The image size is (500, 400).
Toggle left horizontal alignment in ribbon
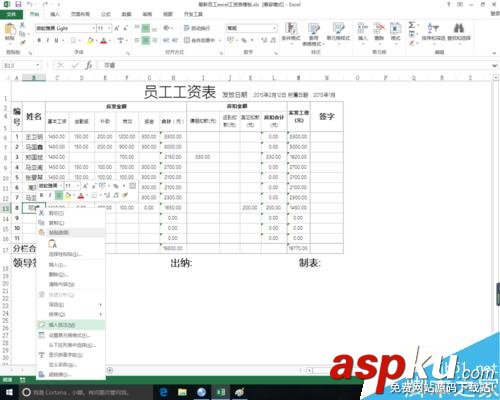point(137,40)
